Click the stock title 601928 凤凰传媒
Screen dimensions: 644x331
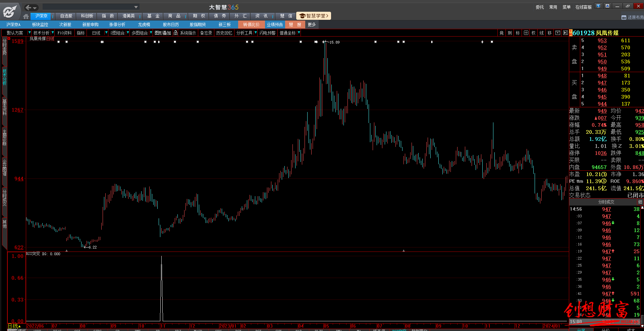595,33
